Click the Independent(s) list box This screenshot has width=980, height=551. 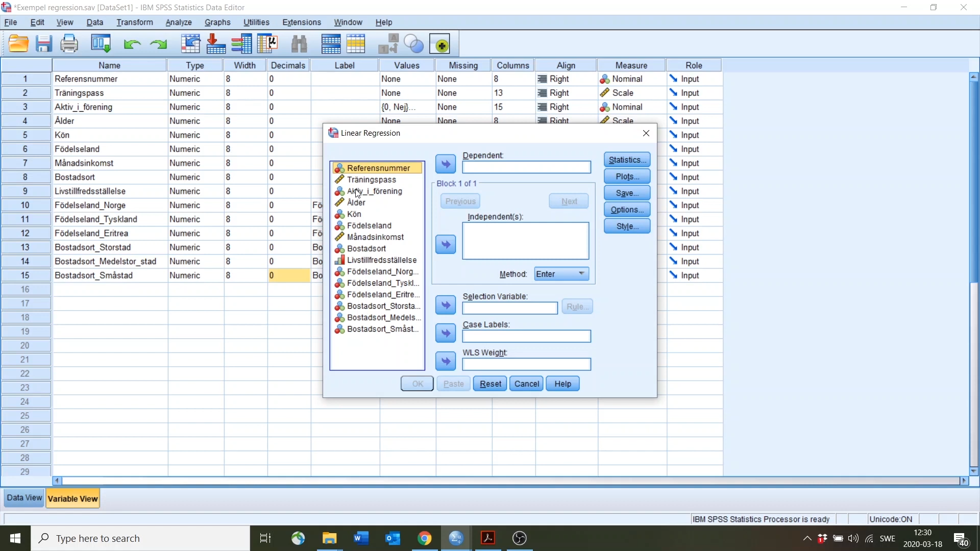pyautogui.click(x=526, y=241)
